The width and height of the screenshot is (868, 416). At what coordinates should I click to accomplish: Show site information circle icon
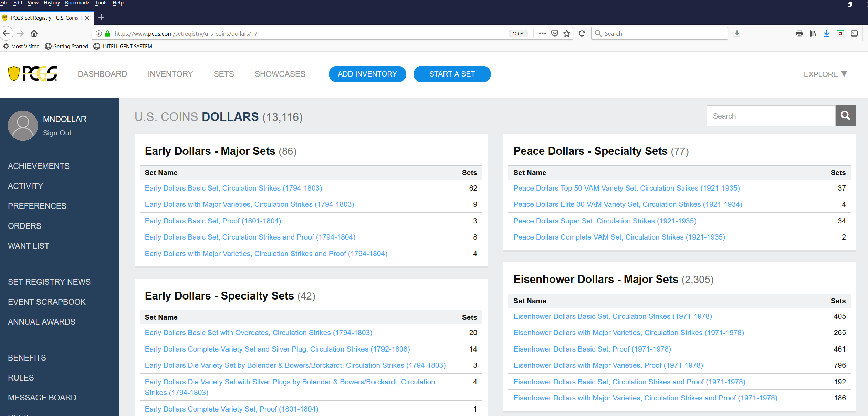pyautogui.click(x=99, y=33)
